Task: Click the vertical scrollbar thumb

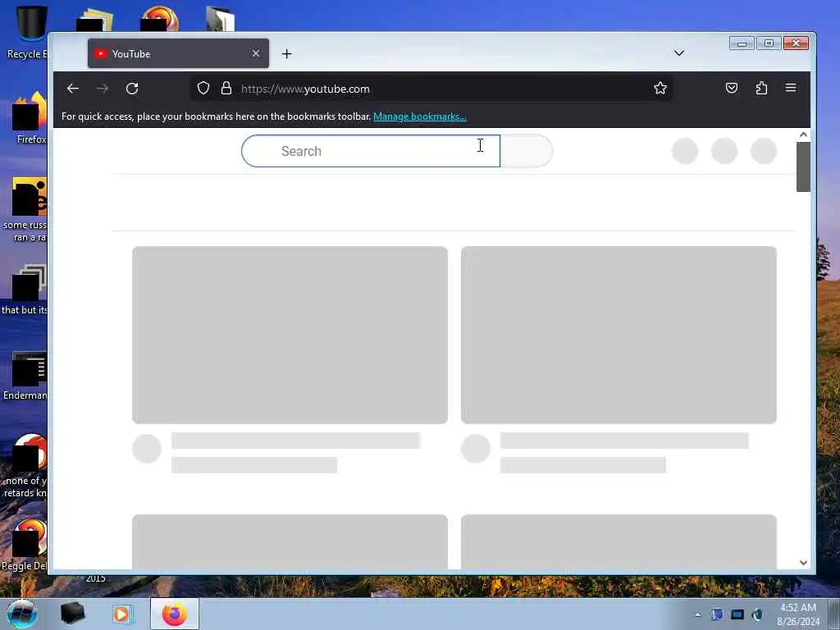Action: [x=803, y=167]
